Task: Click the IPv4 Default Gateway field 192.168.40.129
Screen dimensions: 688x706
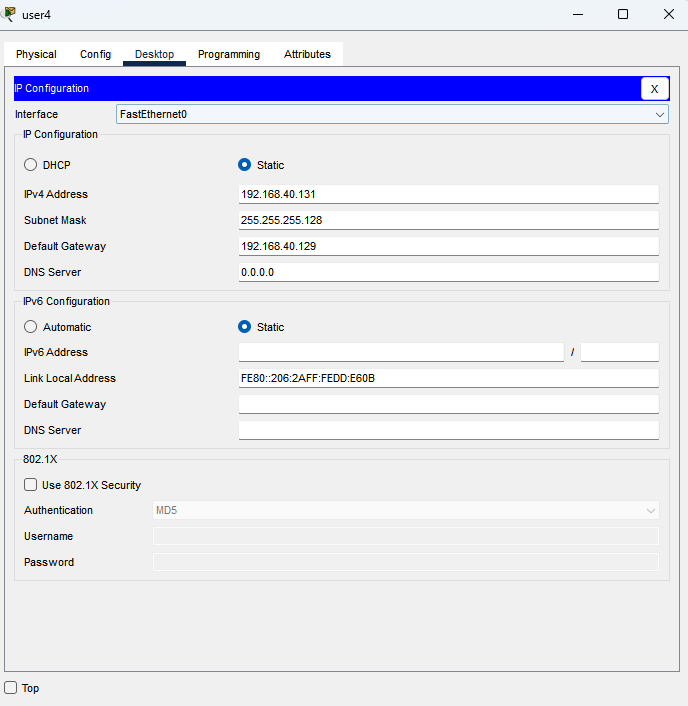Action: [449, 246]
